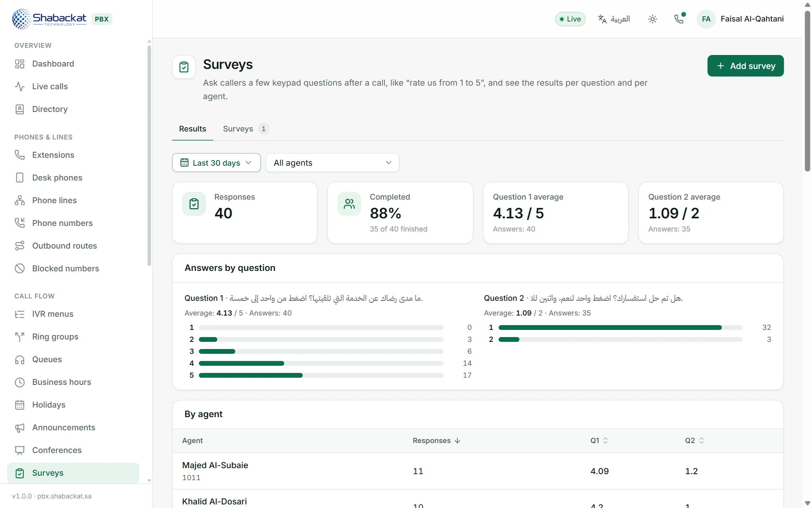812x508 pixels.
Task: Click the softphone icon in header
Action: tap(679, 19)
